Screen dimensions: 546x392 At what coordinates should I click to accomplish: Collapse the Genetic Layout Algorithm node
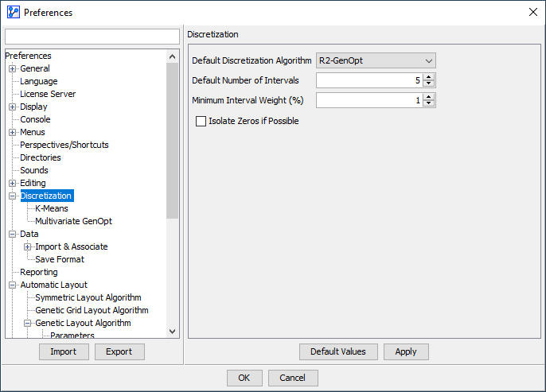coord(28,323)
